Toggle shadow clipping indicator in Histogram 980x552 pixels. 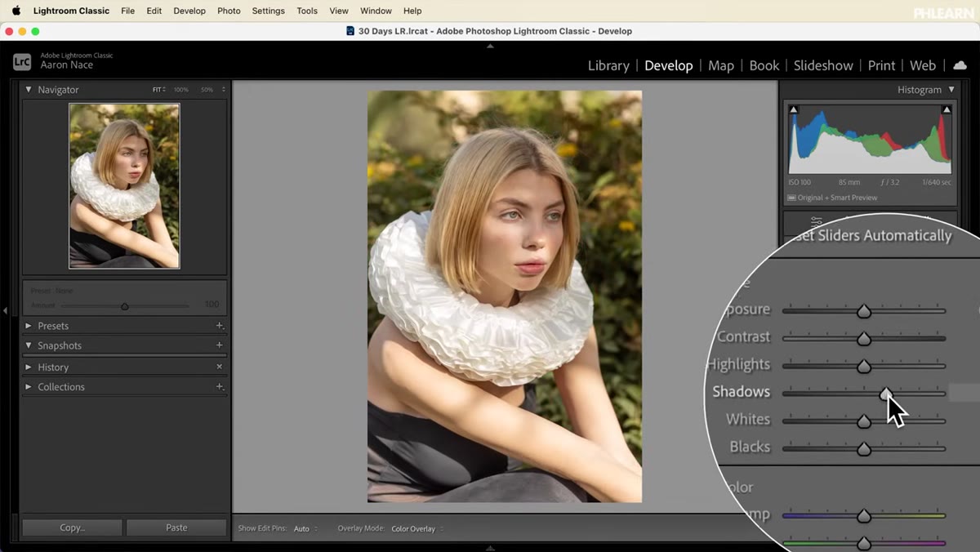pos(794,109)
